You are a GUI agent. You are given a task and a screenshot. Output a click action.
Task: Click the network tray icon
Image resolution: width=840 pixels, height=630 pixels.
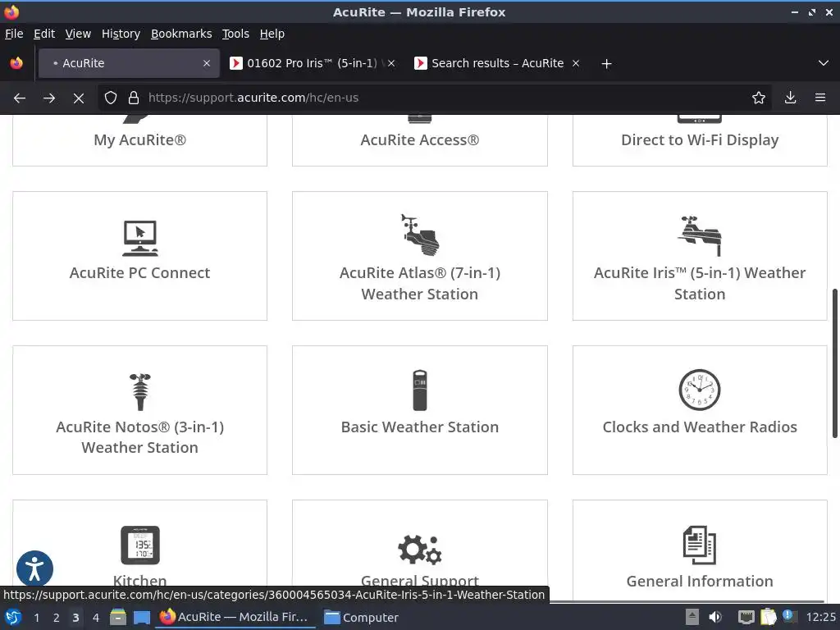(x=746, y=617)
